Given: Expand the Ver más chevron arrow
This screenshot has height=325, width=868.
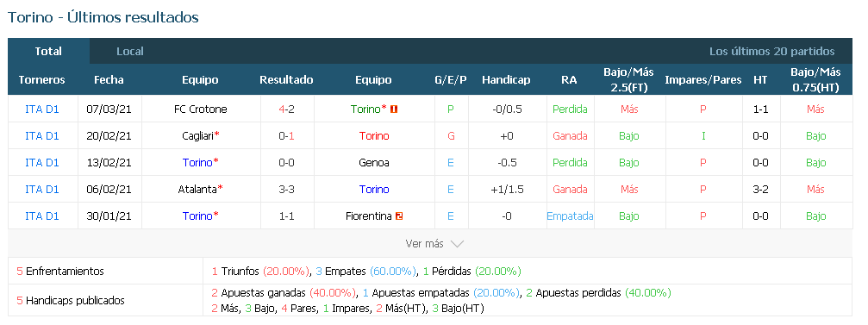Looking at the screenshot, I should [457, 244].
